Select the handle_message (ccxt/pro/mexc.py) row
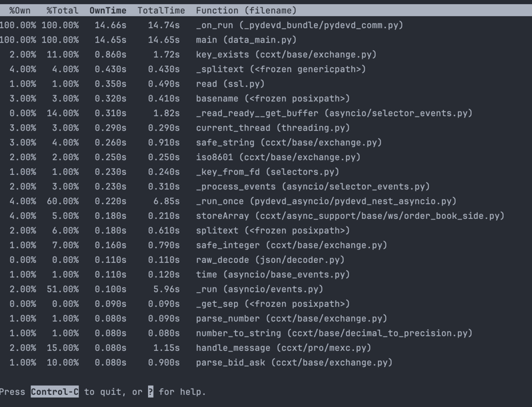 click(x=266, y=348)
